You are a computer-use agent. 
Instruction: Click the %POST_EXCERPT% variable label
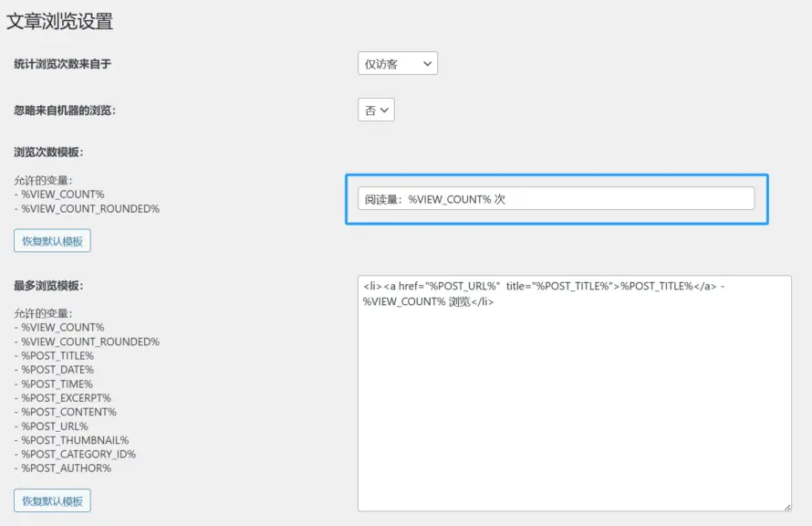click(67, 397)
